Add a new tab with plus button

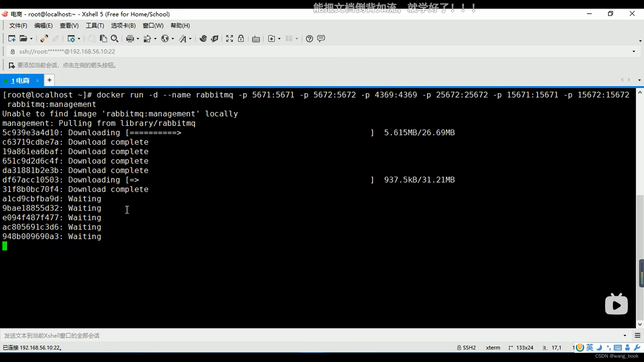[x=49, y=80]
